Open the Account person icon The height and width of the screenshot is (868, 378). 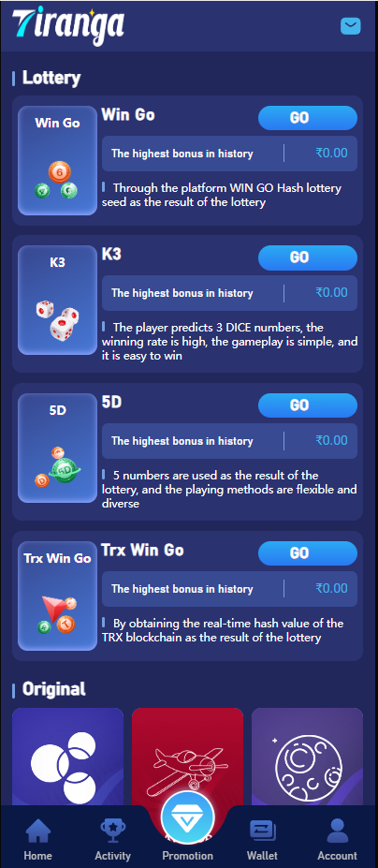337,832
